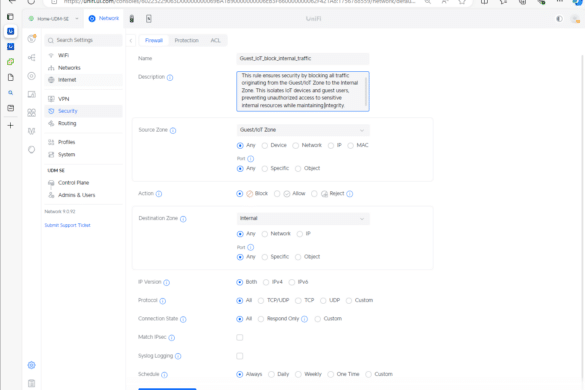This screenshot has height=390, width=585.
Task: Select Specific for the source port
Action: tap(265, 169)
